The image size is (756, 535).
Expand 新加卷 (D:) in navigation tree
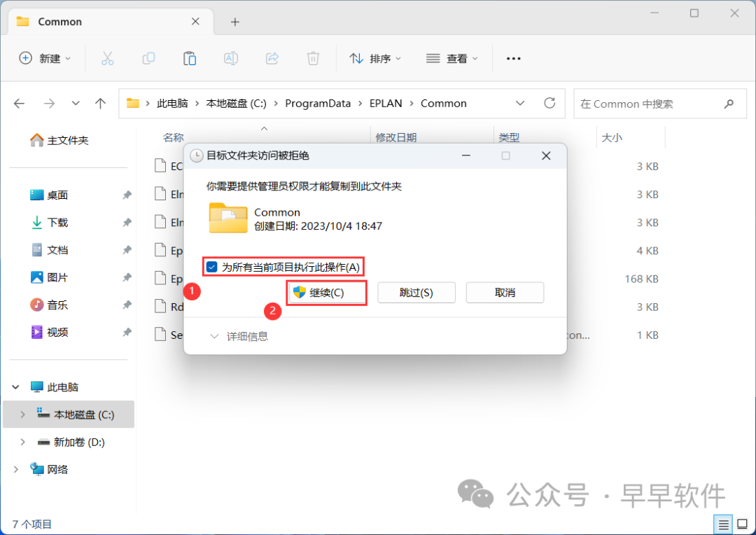tap(22, 442)
